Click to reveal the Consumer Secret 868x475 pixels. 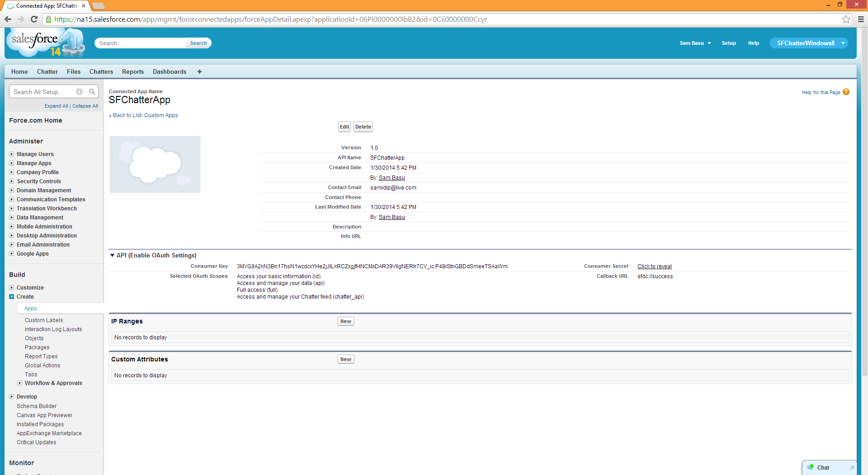pos(654,266)
